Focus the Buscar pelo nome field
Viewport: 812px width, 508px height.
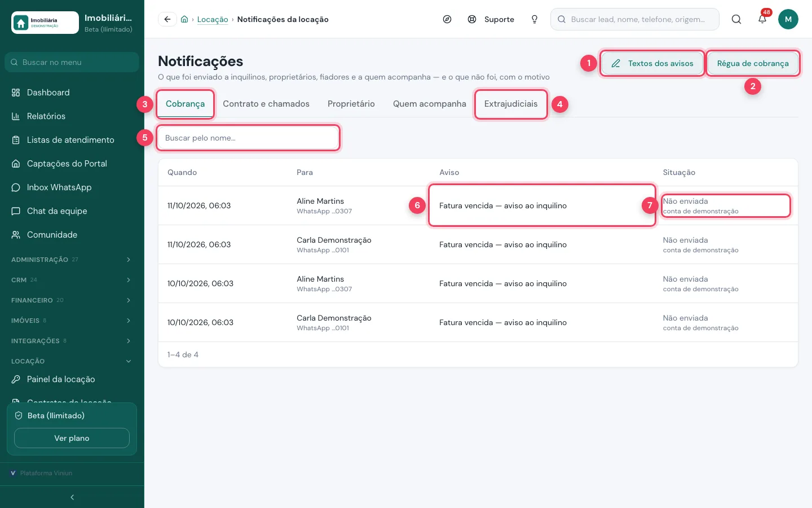248,138
